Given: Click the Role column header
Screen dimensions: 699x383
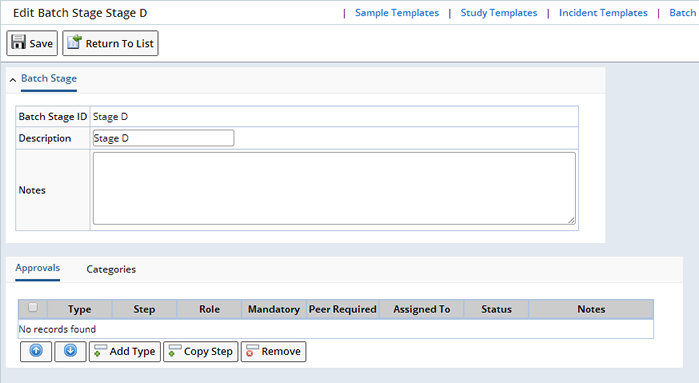Looking at the screenshot, I should (210, 309).
